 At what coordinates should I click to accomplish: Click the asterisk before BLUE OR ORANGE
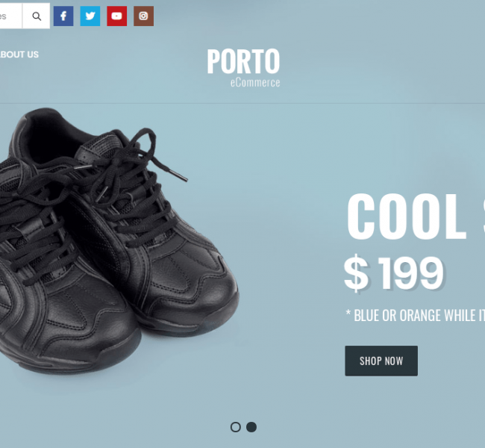point(348,312)
